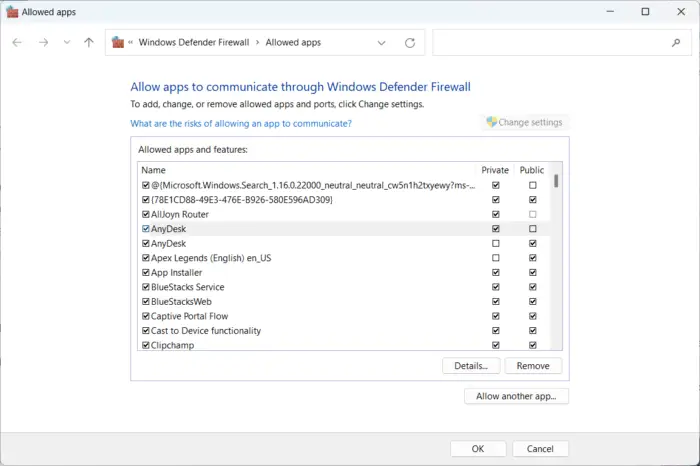Viewport: 700px width, 466px height.
Task: Enable Public for Apex Legends
Action: tap(532, 258)
